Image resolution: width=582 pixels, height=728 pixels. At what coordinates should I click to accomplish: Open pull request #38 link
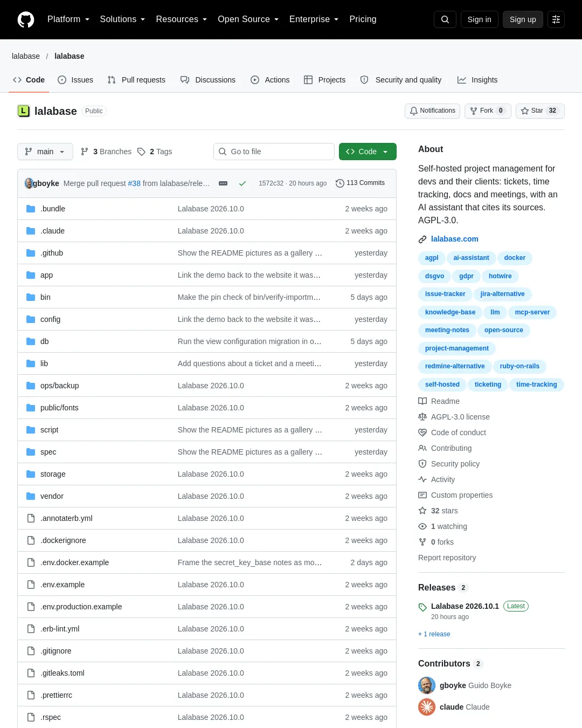pos(134,183)
